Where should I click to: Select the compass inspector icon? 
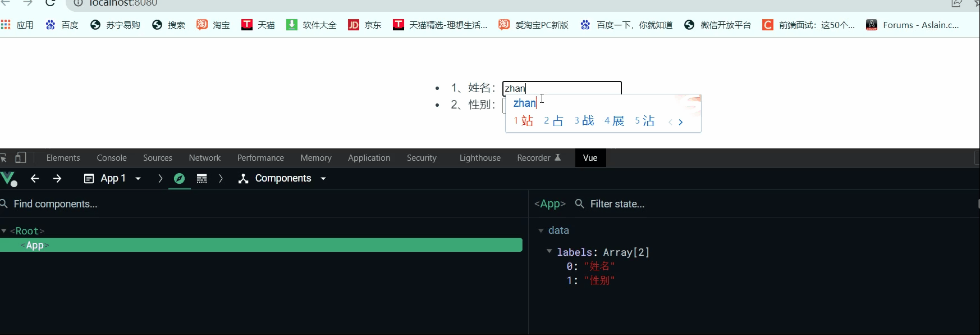coord(180,179)
